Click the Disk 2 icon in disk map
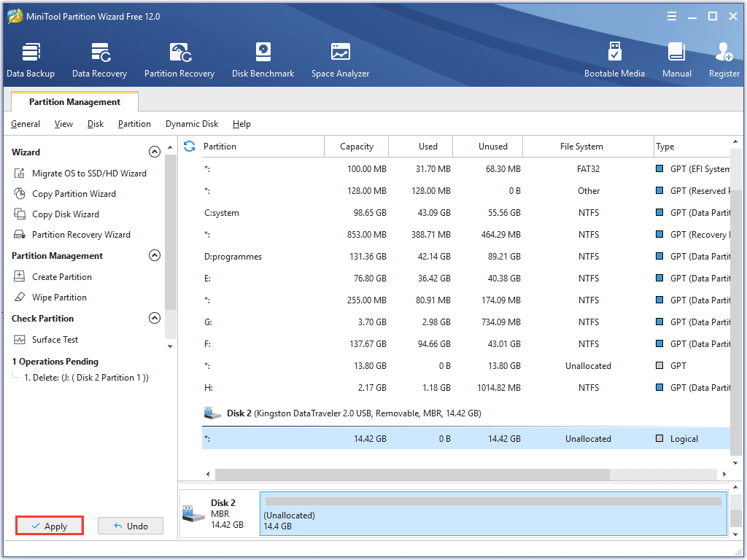747x560 pixels. point(194,513)
